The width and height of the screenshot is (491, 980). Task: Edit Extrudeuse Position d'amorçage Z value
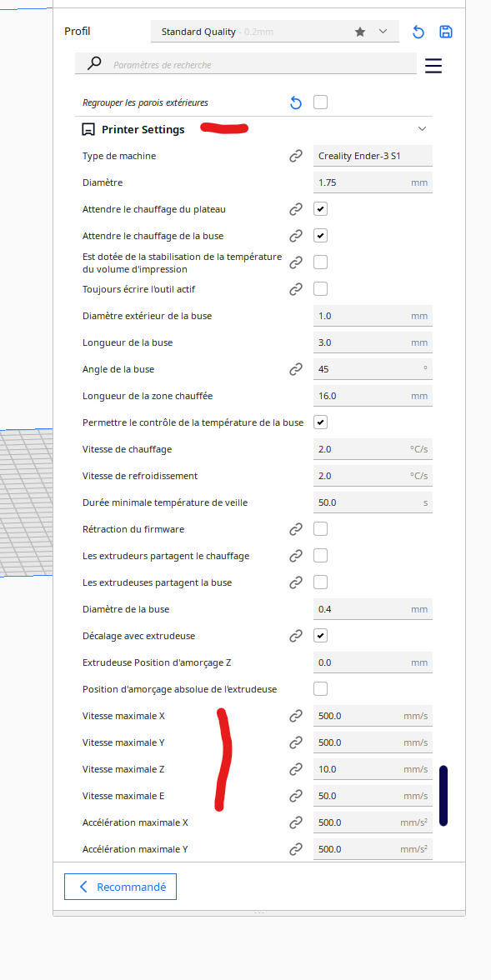point(373,662)
